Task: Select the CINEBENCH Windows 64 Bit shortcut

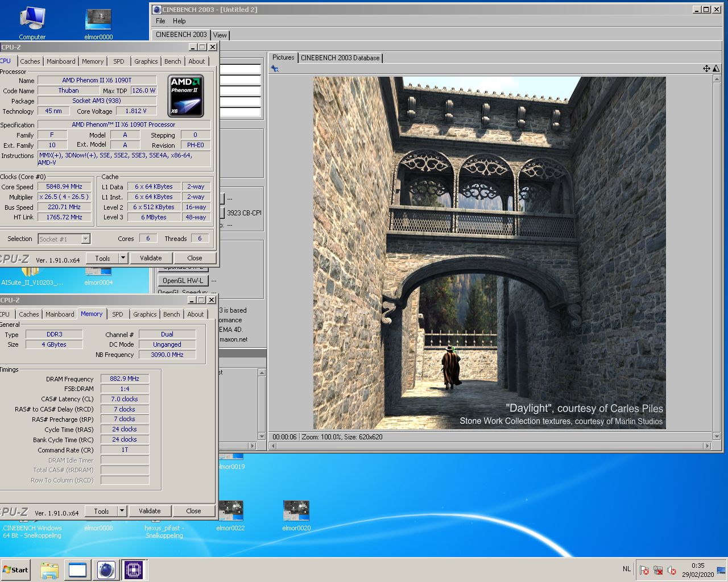Action: coord(32,531)
